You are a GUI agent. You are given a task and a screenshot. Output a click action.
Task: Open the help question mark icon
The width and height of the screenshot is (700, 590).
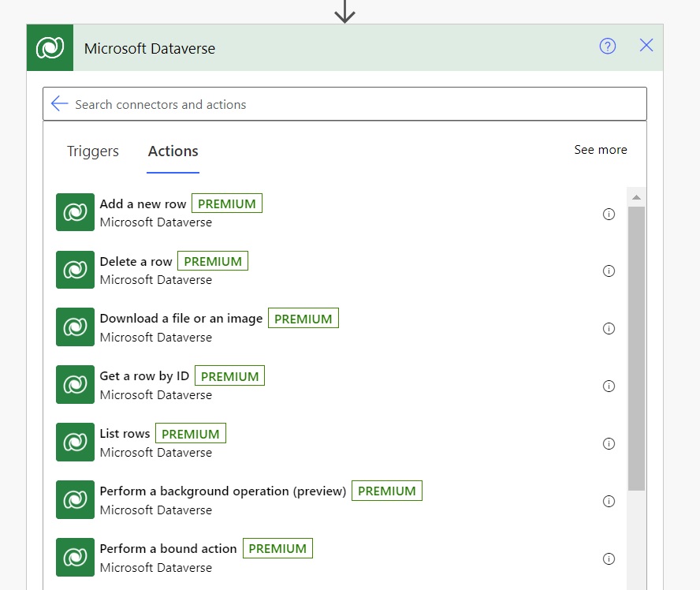[607, 46]
